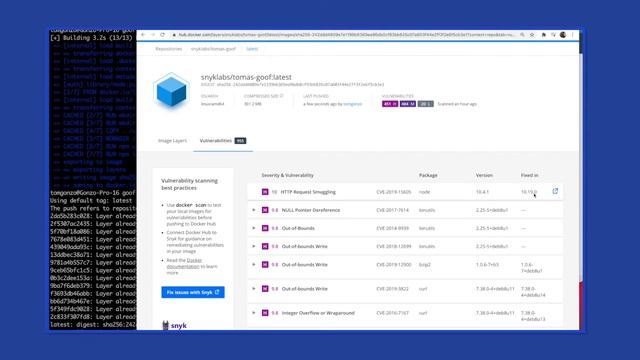Select the Vulnerabilities tab
This screenshot has height=360, width=640.
coord(223,140)
